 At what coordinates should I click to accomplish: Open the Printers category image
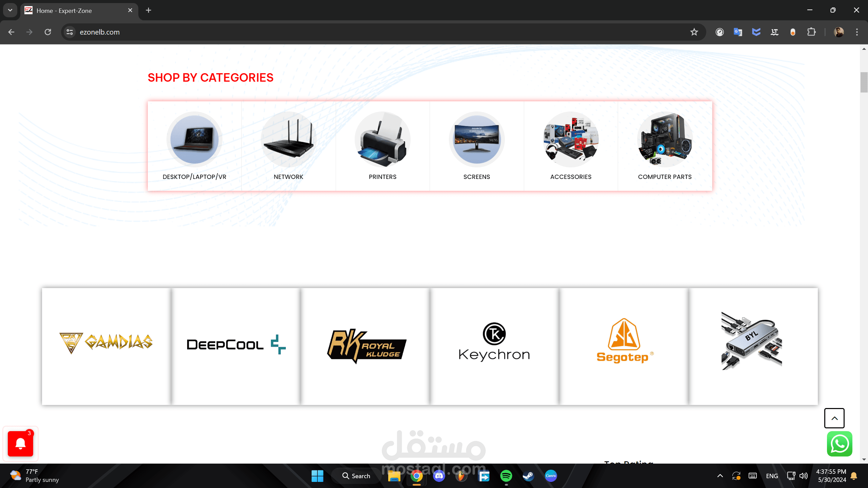click(382, 139)
